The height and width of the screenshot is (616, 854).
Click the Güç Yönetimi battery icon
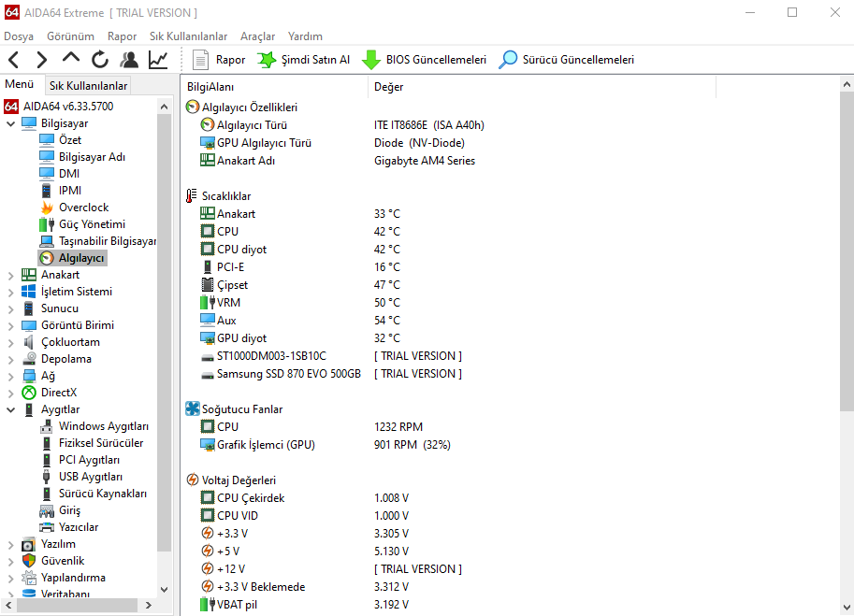(48, 224)
